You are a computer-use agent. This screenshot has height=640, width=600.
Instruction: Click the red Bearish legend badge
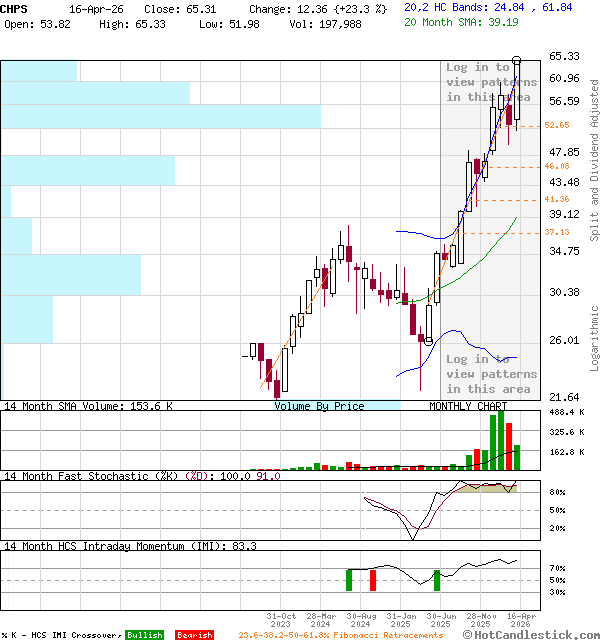pos(194,635)
